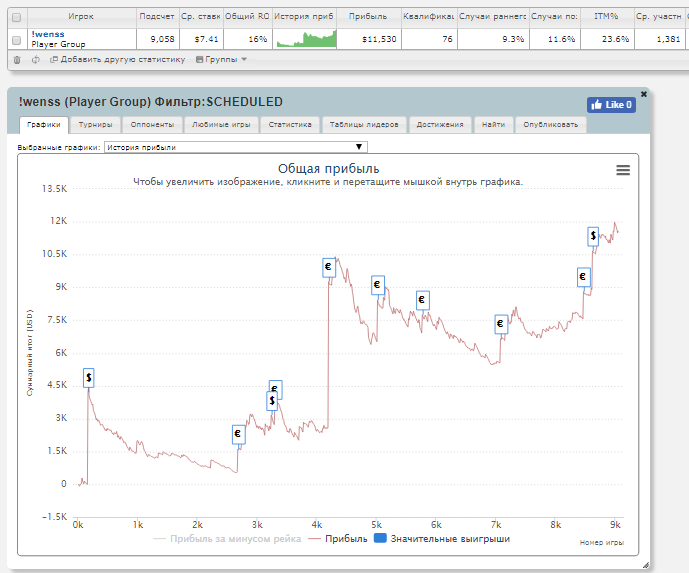The image size is (689, 573).
Task: Click the dollar marker near game 9k
Action: pyautogui.click(x=593, y=236)
